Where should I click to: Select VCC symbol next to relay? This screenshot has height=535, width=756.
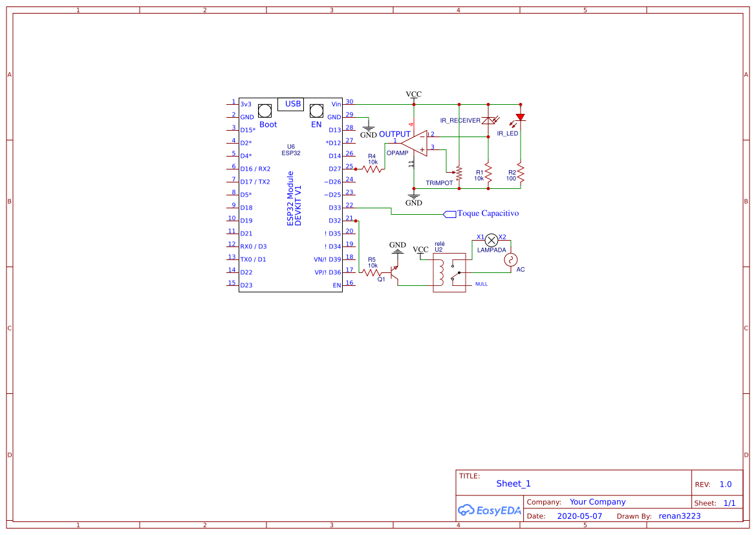[x=420, y=252]
